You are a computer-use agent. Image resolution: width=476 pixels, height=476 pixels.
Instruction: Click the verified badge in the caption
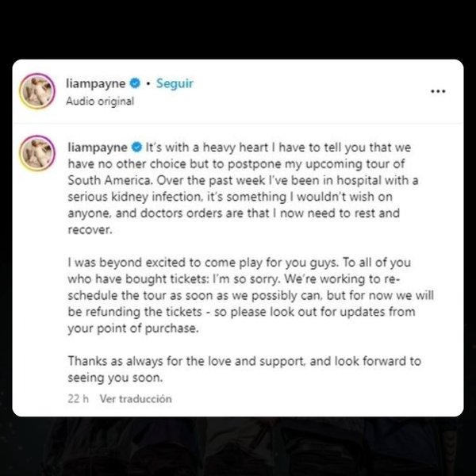tap(136, 148)
